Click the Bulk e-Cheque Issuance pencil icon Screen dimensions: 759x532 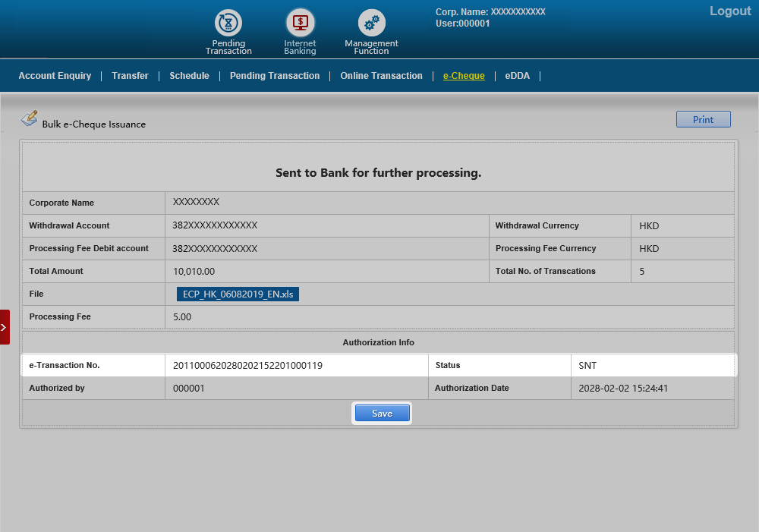[x=29, y=118]
